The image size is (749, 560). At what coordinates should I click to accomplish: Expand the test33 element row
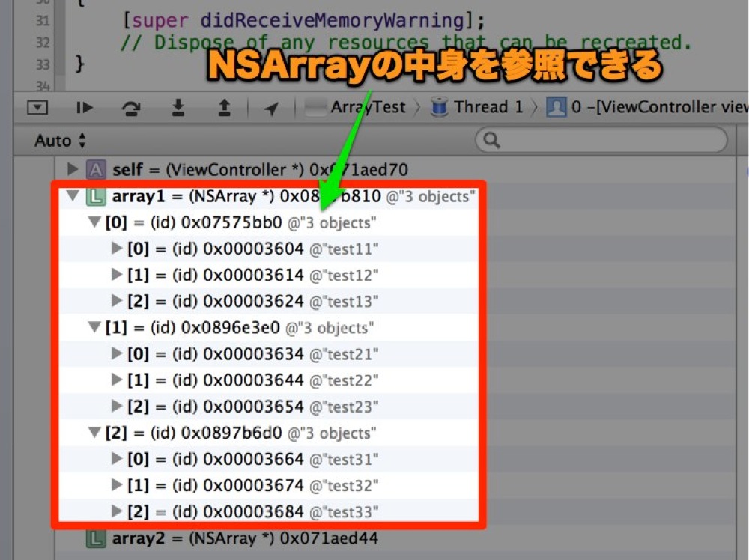(x=117, y=511)
